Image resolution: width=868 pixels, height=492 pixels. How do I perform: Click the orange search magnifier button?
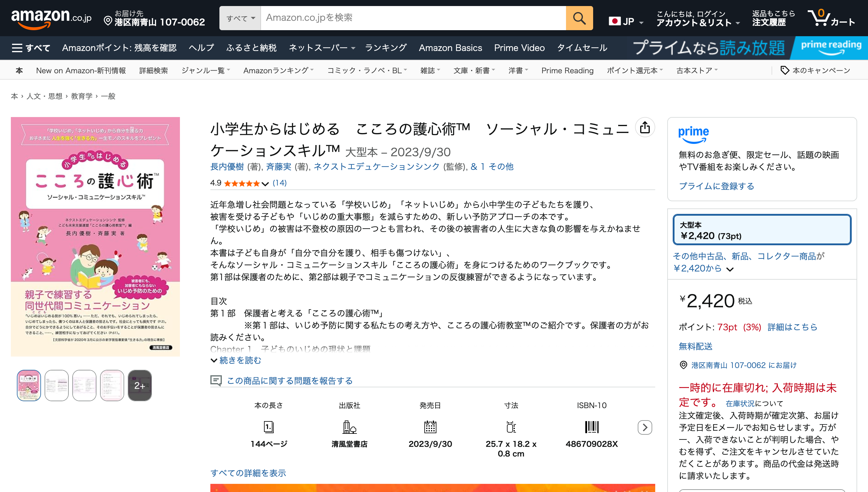click(579, 18)
